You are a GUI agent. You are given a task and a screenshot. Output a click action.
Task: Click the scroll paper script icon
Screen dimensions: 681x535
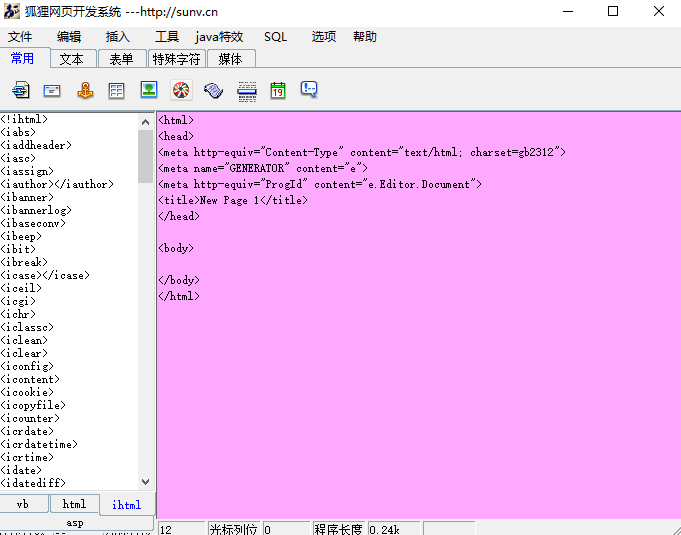[x=213, y=90]
